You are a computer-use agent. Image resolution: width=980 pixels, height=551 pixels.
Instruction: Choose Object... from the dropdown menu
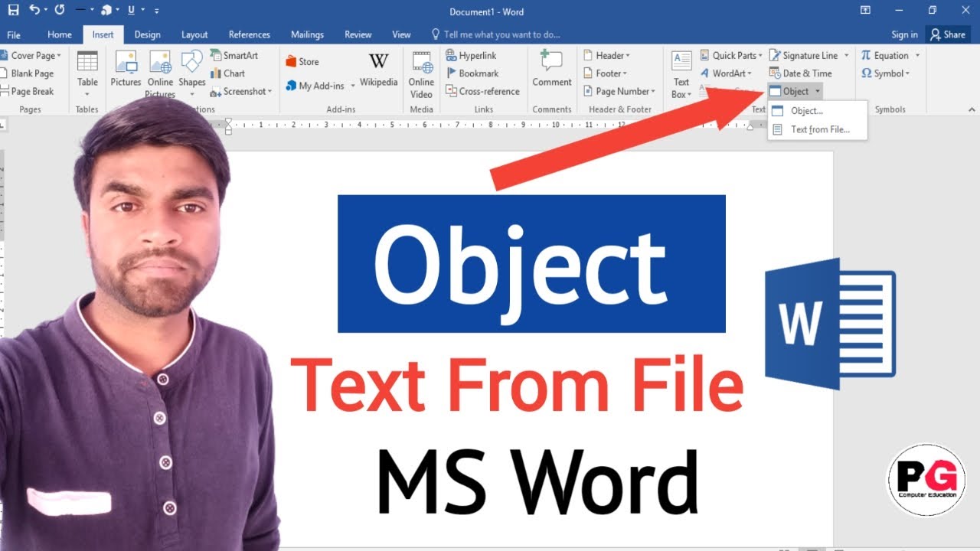pos(818,111)
